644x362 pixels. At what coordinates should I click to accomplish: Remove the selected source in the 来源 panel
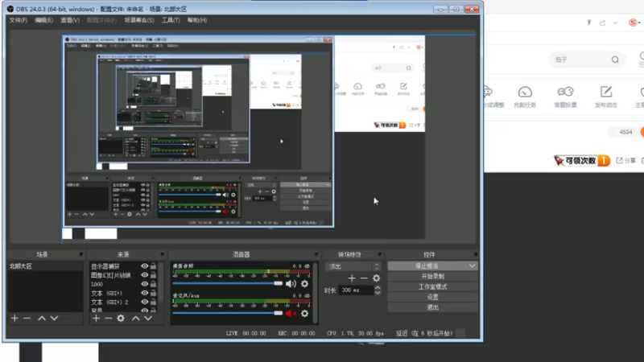(109, 318)
